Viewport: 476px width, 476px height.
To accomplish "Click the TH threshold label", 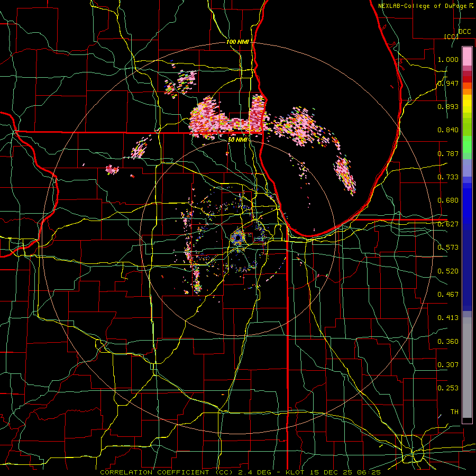I will click(x=454, y=412).
